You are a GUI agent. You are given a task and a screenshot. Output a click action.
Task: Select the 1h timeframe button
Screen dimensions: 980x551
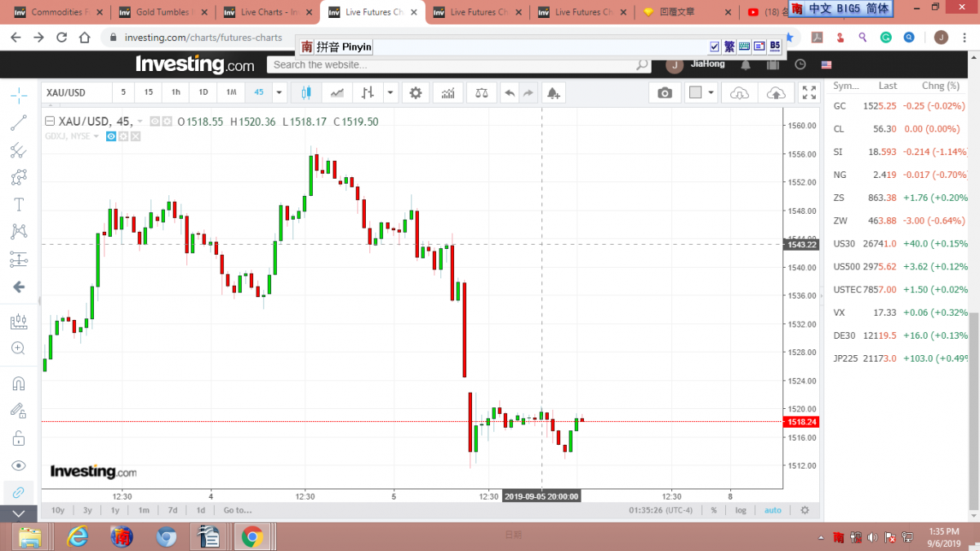(176, 93)
